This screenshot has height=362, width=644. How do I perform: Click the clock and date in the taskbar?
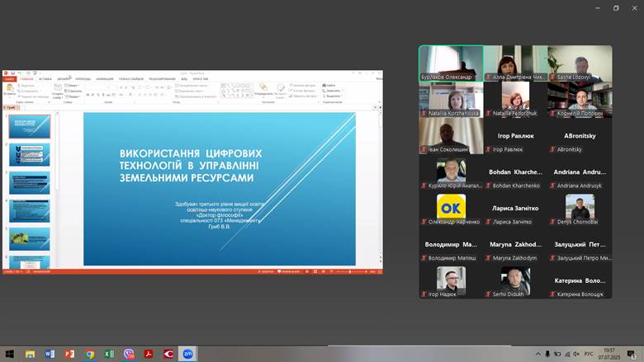tap(608, 354)
